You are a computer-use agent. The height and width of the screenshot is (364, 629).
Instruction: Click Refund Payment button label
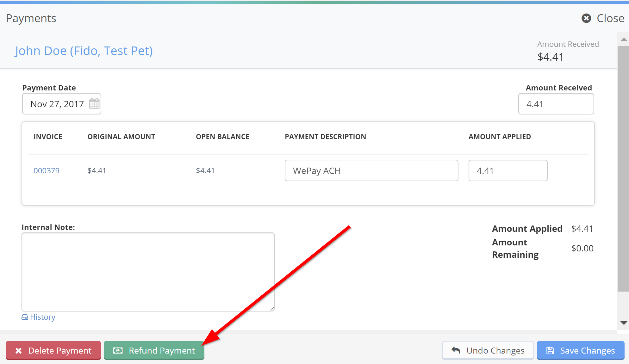click(162, 351)
